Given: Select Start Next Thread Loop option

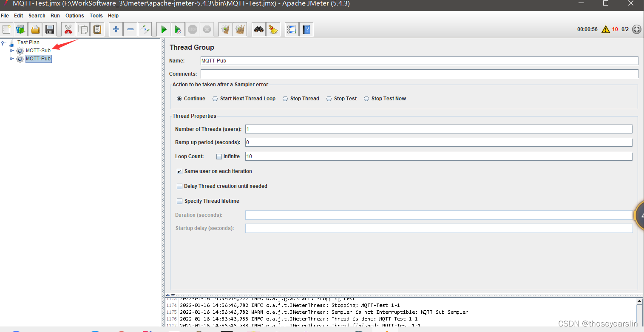Looking at the screenshot, I should pos(216,99).
